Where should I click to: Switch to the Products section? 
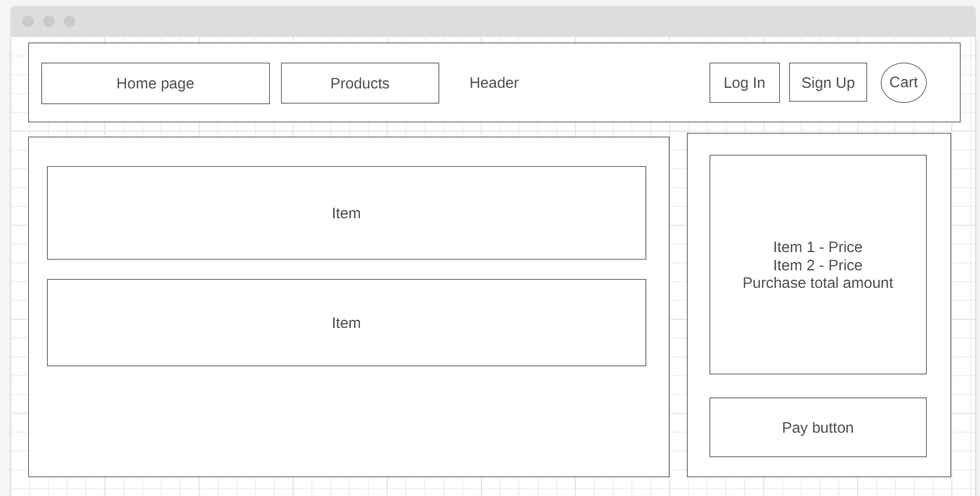pyautogui.click(x=360, y=83)
